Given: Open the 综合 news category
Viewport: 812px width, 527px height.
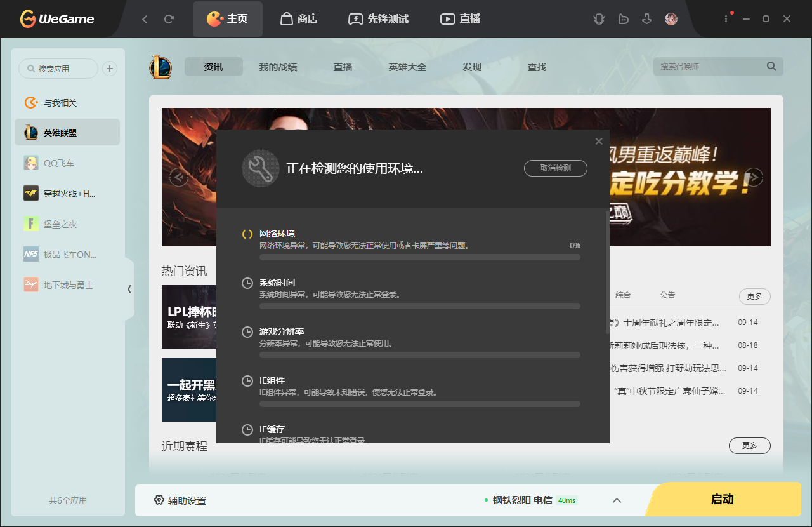Looking at the screenshot, I should click(623, 295).
